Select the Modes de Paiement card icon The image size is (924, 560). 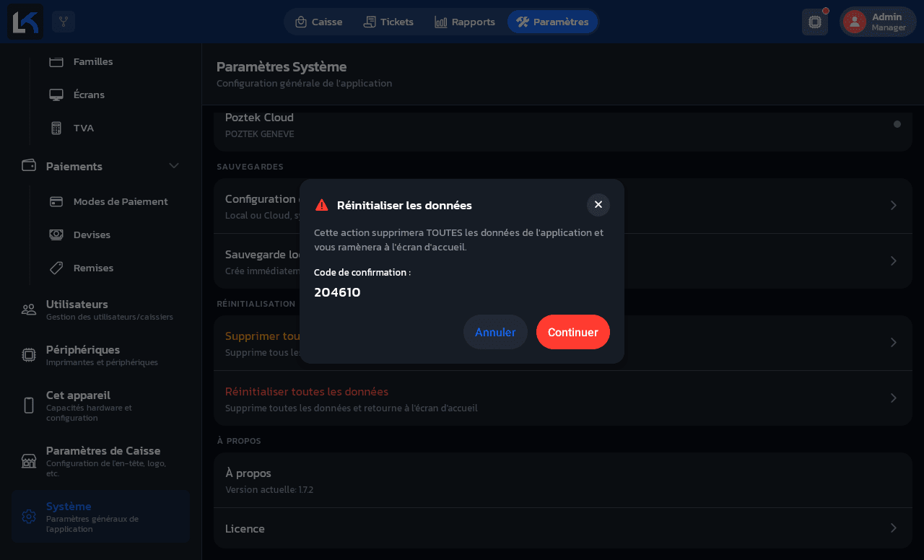pyautogui.click(x=56, y=201)
